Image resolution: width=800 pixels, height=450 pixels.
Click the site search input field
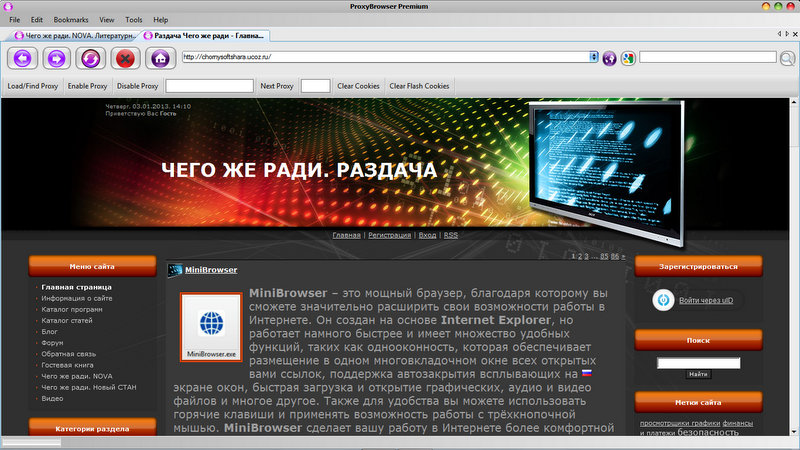point(698,363)
